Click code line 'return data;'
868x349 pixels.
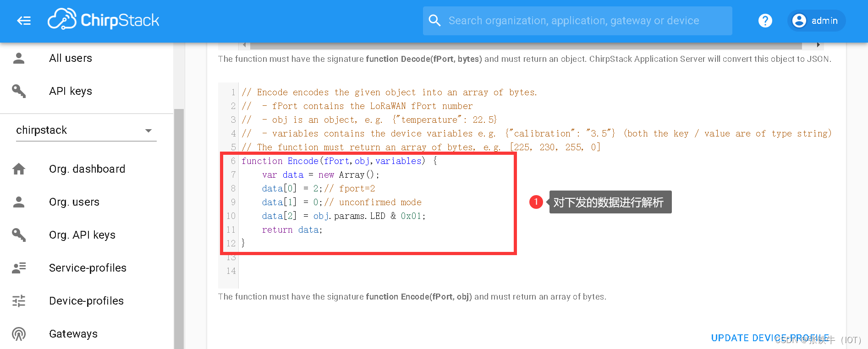pos(292,229)
